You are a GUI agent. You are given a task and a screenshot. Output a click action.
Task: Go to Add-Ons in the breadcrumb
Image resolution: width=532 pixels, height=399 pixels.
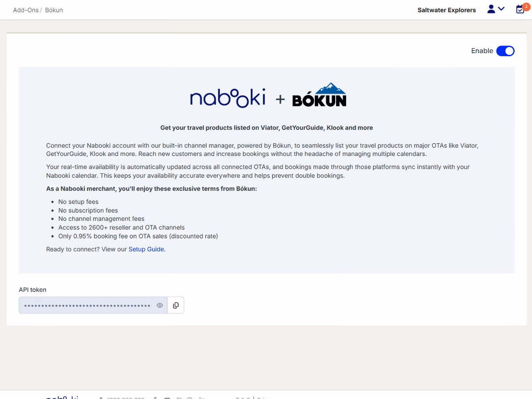point(26,10)
